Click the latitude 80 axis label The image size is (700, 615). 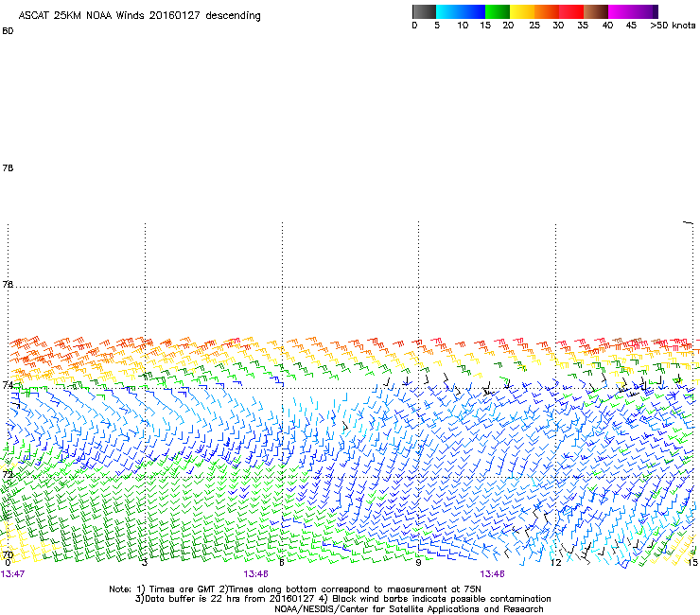click(x=8, y=31)
